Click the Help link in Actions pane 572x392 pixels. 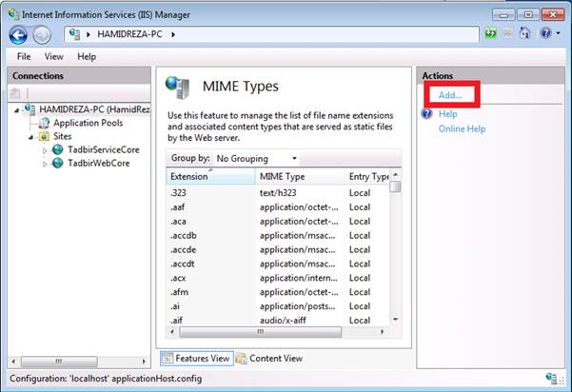447,114
